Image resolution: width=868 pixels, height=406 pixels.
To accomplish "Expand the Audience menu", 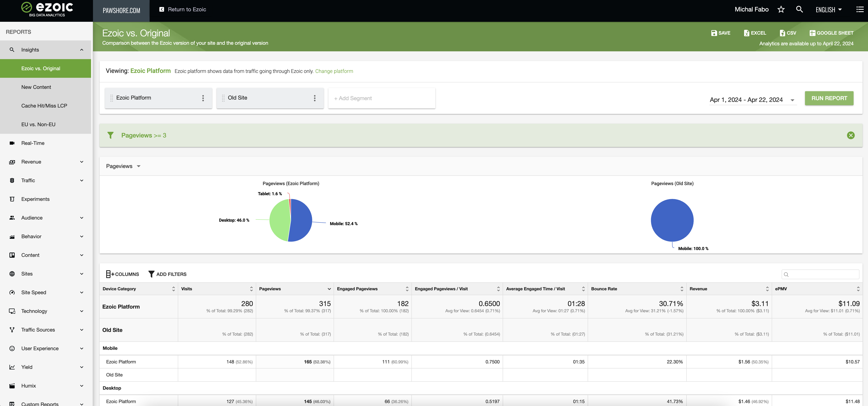I will point(82,218).
